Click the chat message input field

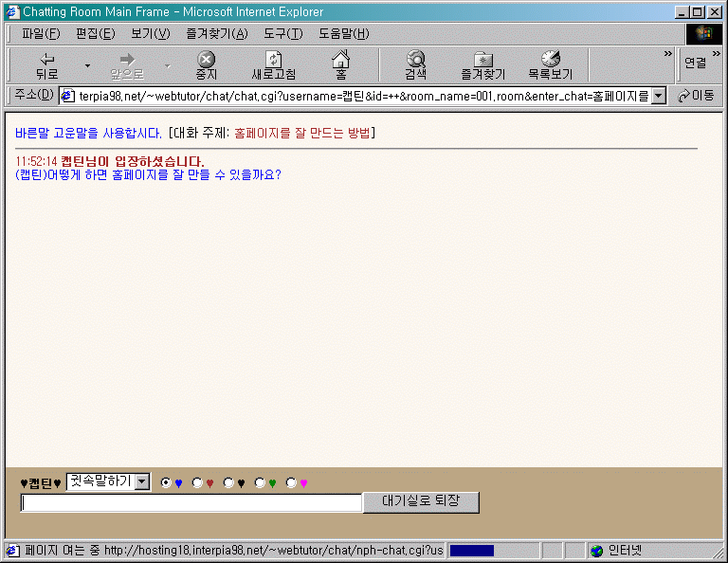coord(191,503)
